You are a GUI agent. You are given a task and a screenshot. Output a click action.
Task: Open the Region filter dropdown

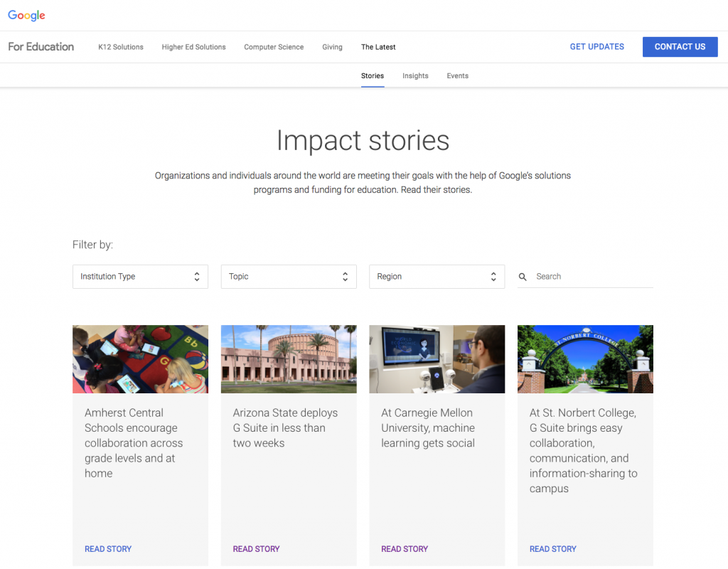437,277
